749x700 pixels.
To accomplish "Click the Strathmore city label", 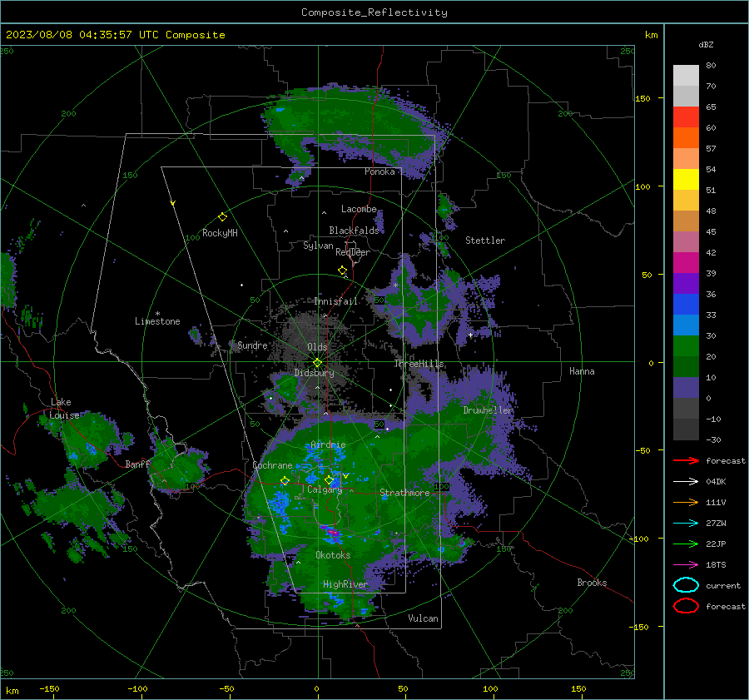I will 404,493.
